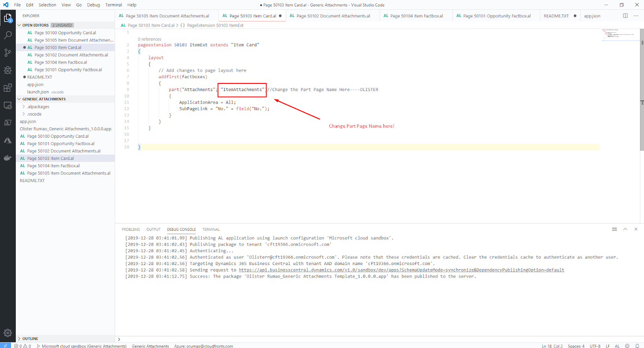Open the Terminal menu
Screen dimensions: 644x348
[x=114, y=5]
